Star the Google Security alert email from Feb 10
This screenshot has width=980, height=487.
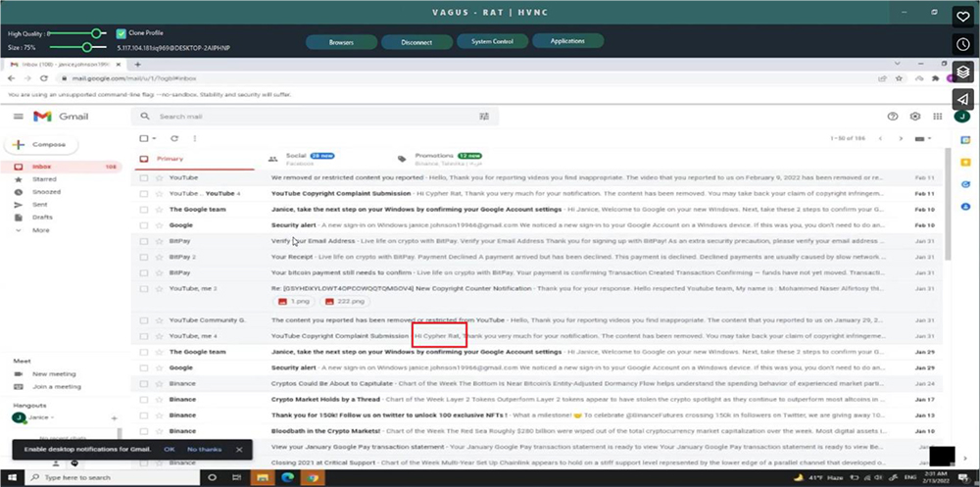pyautogui.click(x=159, y=225)
